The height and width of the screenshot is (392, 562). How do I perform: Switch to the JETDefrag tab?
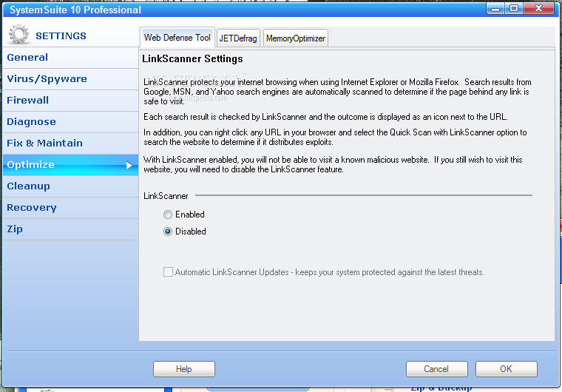[x=238, y=38]
